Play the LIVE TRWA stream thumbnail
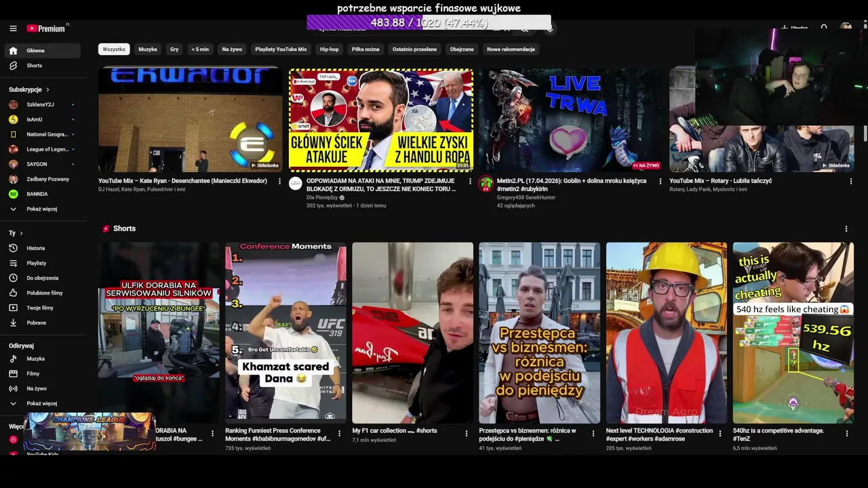This screenshot has width=868, height=488. point(571,120)
